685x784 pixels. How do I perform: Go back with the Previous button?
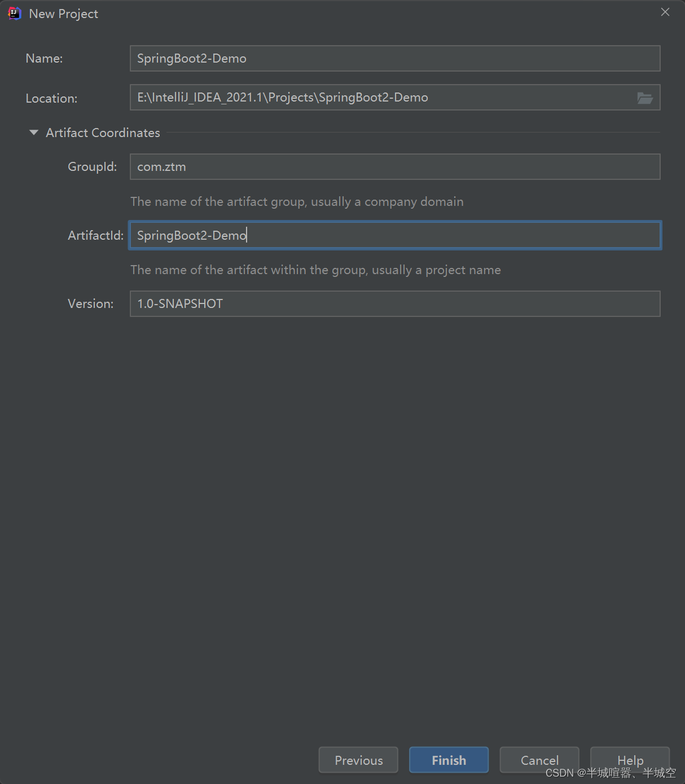pos(358,760)
